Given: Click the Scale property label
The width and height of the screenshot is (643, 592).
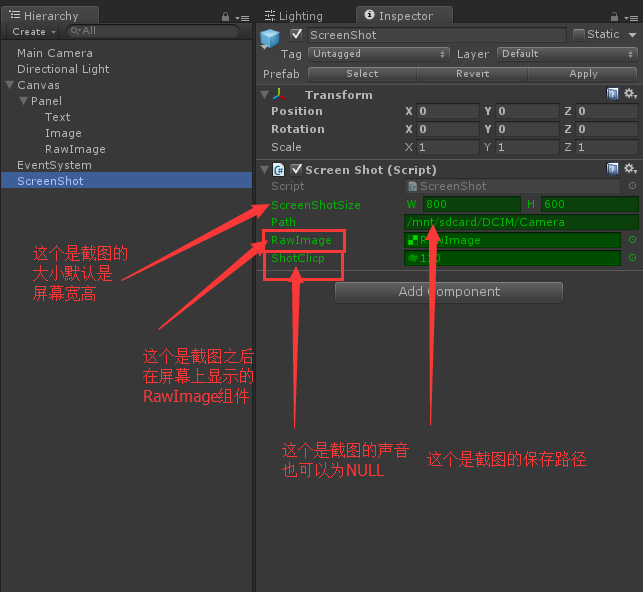Looking at the screenshot, I should tap(286, 147).
